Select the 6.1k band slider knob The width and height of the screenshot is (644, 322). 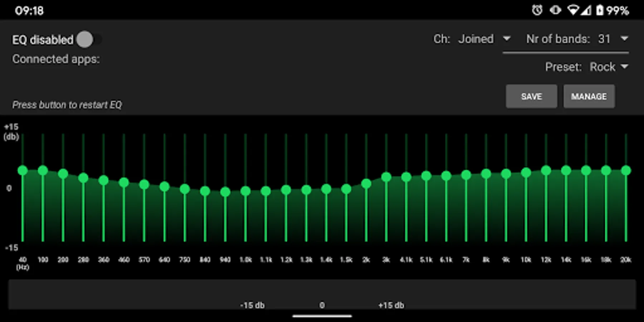pyautogui.click(x=446, y=176)
